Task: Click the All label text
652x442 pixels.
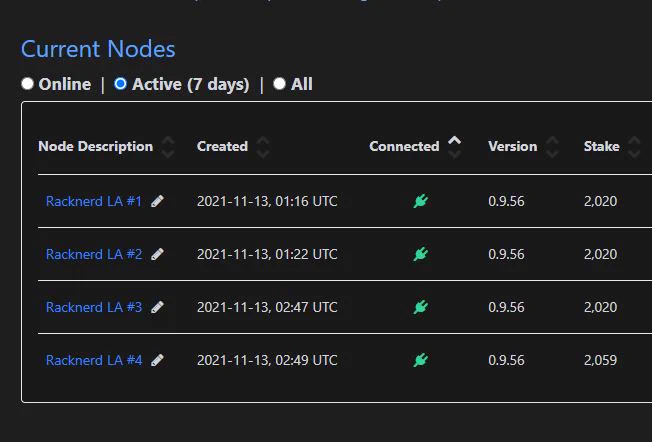Action: pos(301,84)
